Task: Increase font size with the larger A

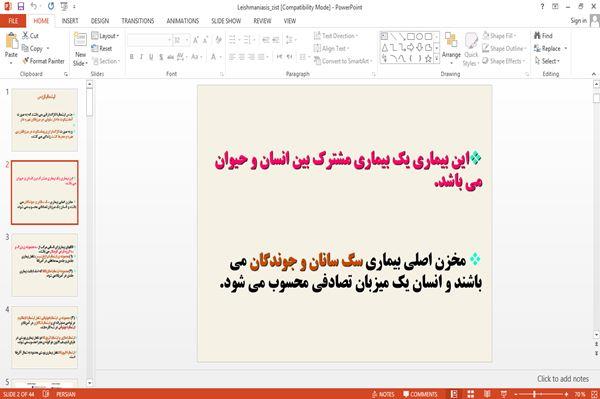Action: pyautogui.click(x=196, y=40)
